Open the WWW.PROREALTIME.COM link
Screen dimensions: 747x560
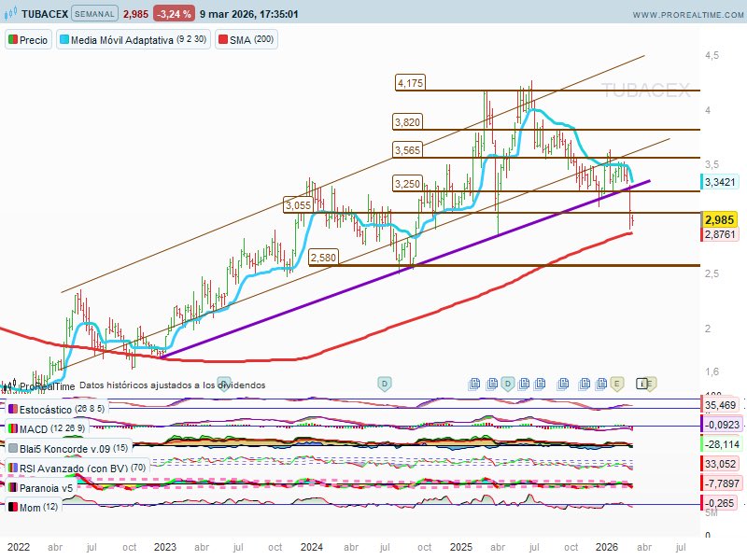pyautogui.click(x=688, y=15)
